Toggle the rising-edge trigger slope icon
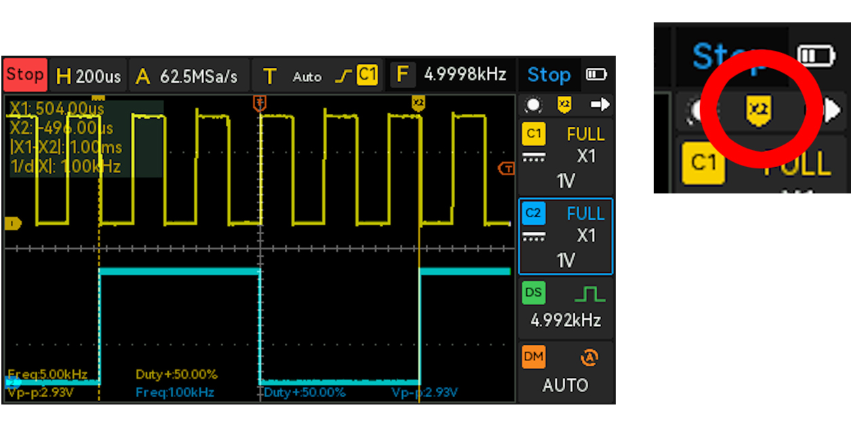This screenshot has width=868, height=431. tap(344, 77)
